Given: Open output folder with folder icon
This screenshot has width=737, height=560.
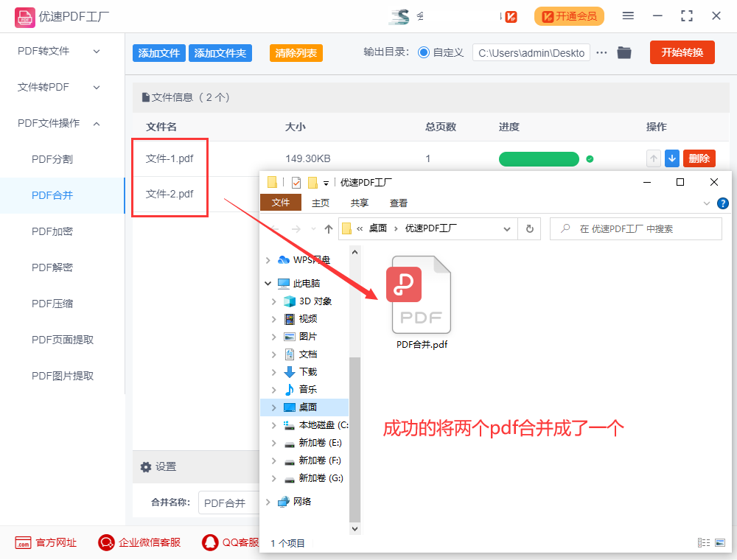Looking at the screenshot, I should tap(624, 52).
